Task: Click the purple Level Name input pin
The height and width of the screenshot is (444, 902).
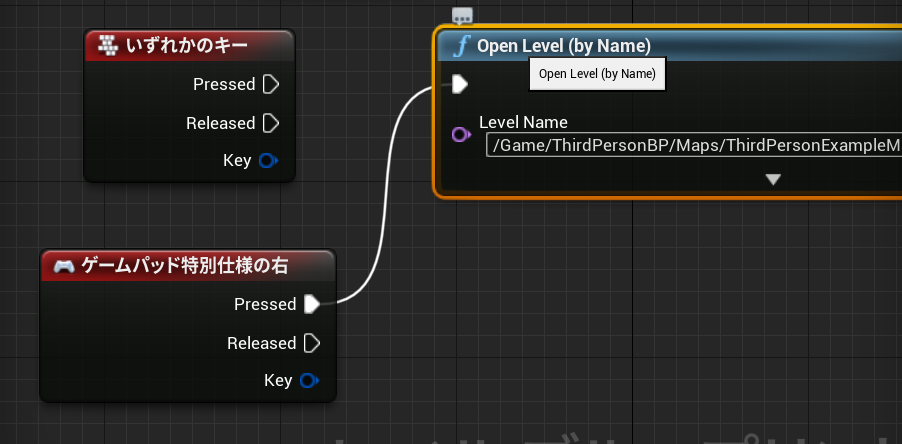Action: point(461,135)
